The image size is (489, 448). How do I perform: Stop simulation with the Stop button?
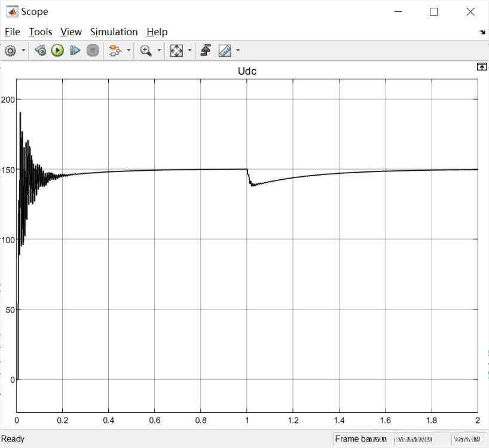93,50
